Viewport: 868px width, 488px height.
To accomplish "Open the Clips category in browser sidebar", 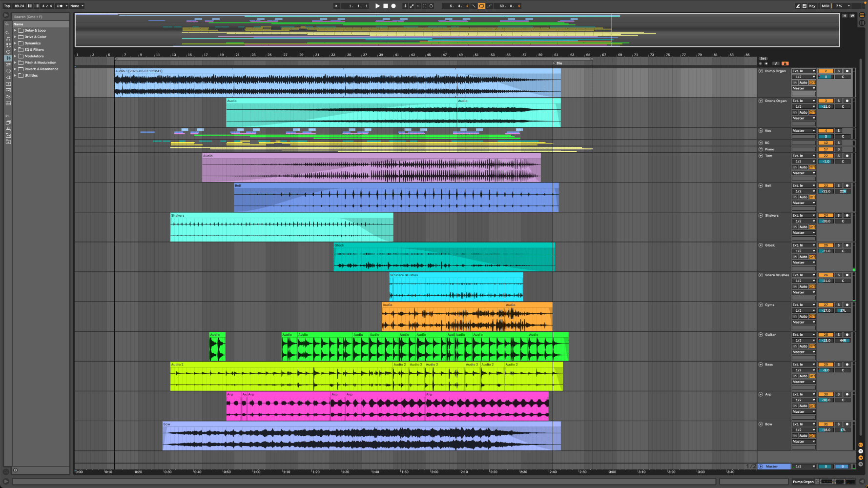I will pyautogui.click(x=8, y=84).
